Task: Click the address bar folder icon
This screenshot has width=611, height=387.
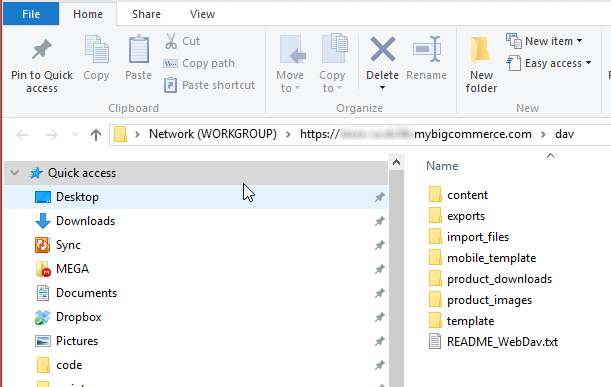Action: [x=120, y=134]
